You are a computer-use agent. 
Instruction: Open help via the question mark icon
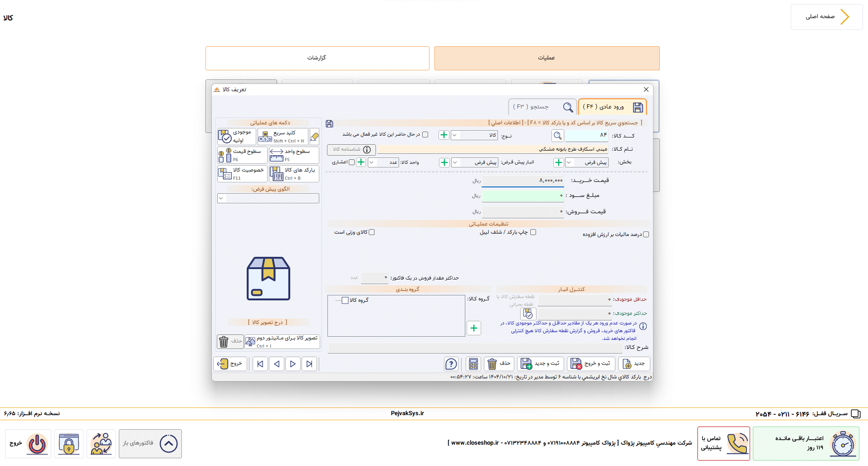[451, 364]
